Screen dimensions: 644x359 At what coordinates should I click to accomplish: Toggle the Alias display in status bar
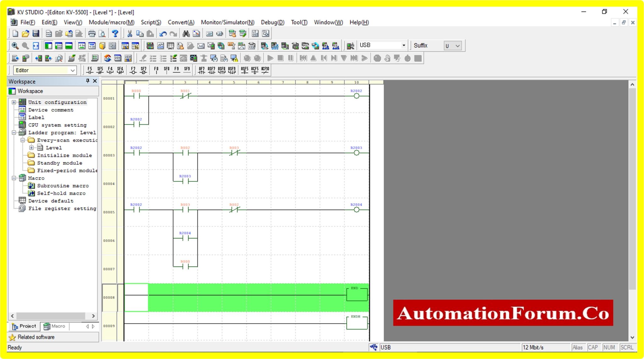tap(579, 347)
